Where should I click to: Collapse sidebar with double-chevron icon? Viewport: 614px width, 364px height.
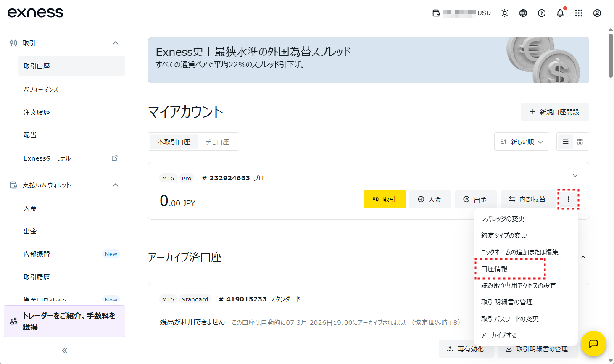pos(65,351)
